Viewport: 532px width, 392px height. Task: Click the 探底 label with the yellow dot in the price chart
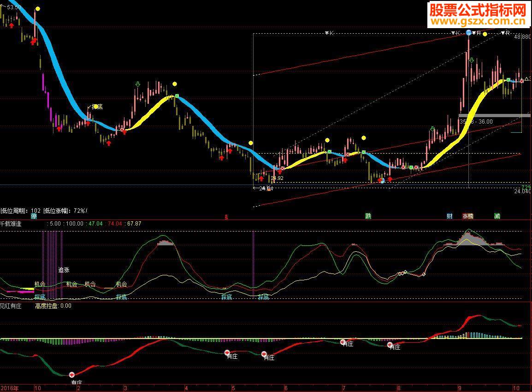(97, 107)
